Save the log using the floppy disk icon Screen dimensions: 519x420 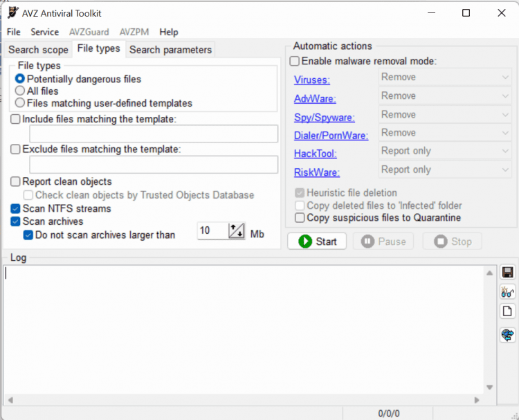507,273
